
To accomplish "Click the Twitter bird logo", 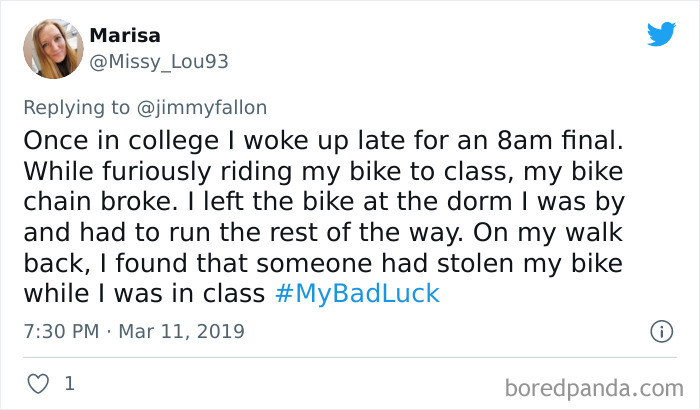I will (661, 34).
